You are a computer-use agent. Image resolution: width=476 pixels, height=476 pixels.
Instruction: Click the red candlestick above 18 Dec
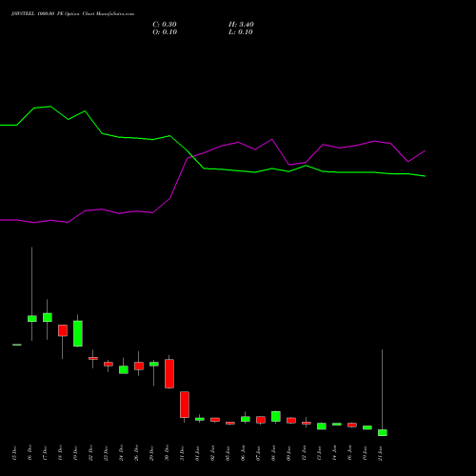tap(63, 330)
